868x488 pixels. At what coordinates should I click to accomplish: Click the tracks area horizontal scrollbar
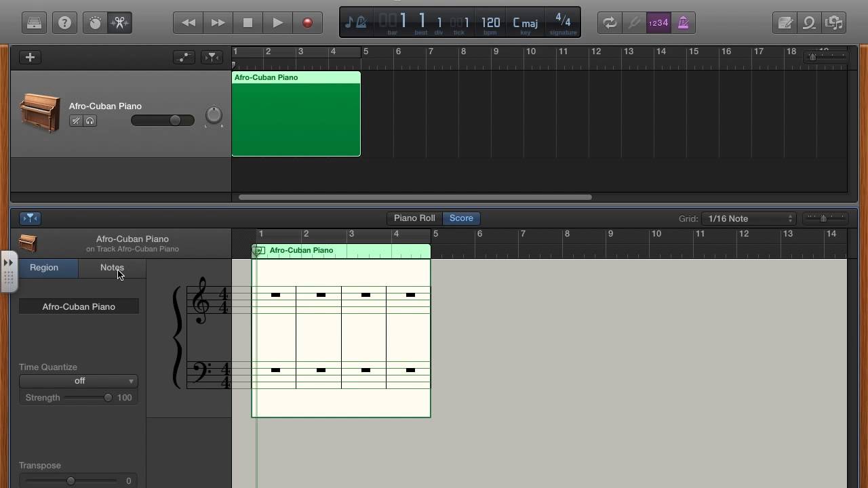coord(415,197)
